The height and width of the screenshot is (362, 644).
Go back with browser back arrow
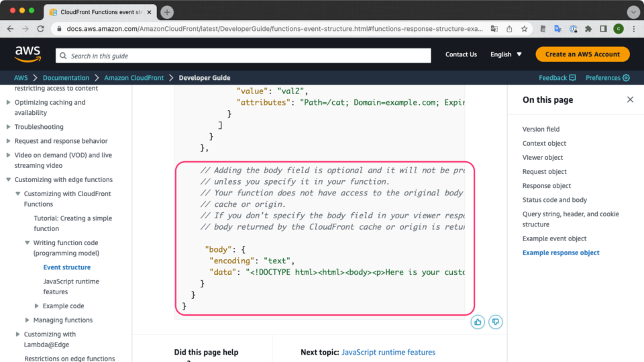coord(10,29)
